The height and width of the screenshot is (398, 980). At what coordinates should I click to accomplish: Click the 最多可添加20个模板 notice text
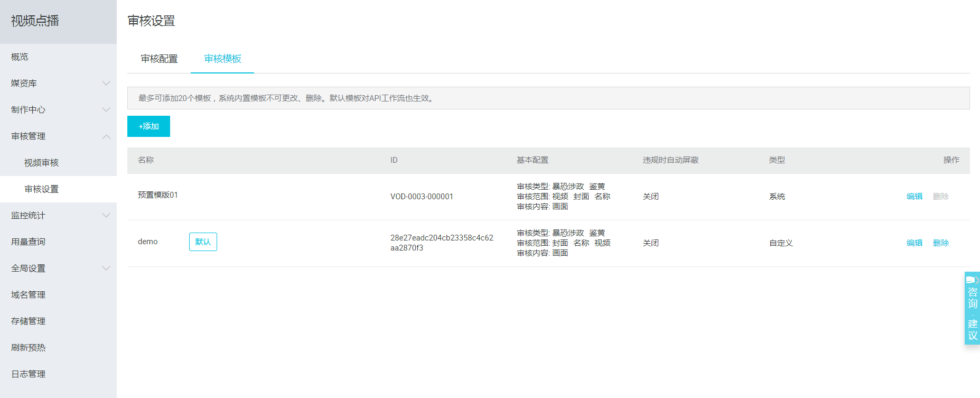click(286, 98)
